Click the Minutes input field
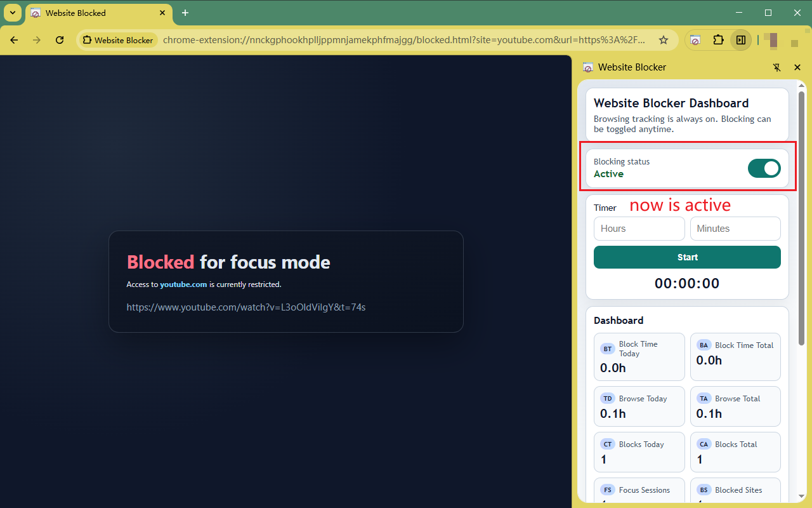812x508 pixels. click(735, 229)
